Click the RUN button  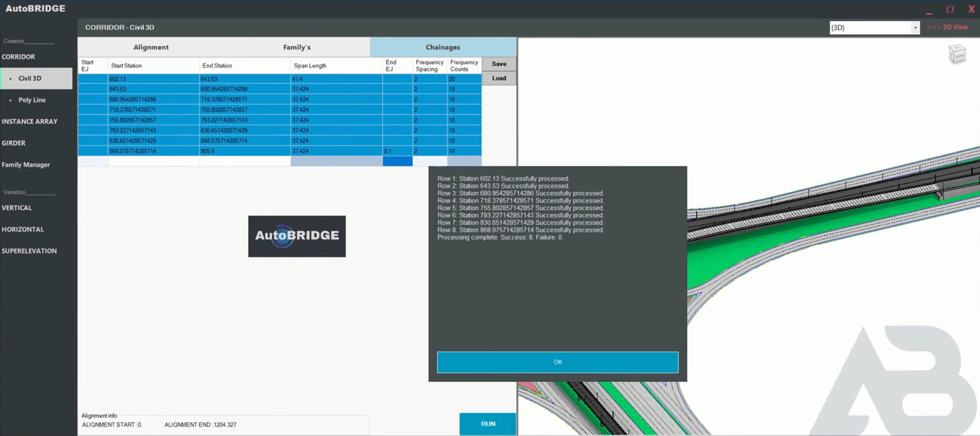pos(488,424)
